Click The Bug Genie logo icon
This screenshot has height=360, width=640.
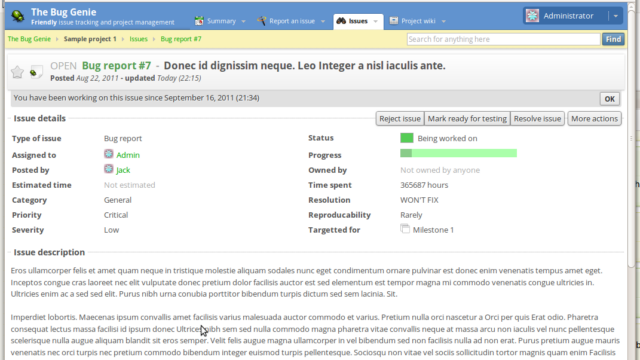tap(18, 16)
